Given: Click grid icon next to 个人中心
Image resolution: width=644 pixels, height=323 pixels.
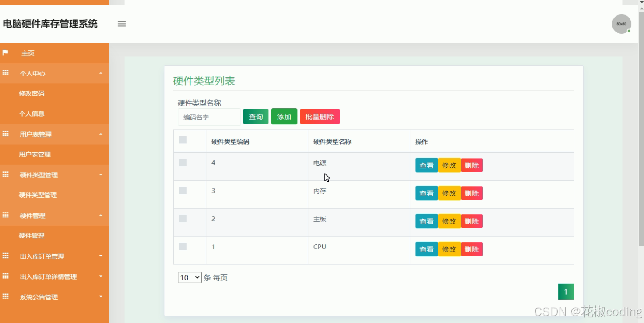Looking at the screenshot, I should pos(5,73).
